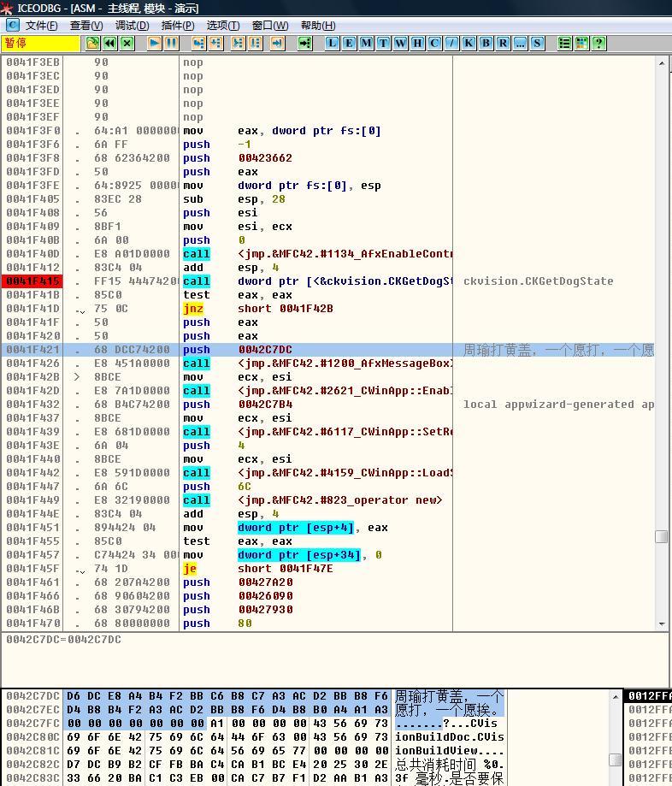
Task: Click push 00423662 instruction
Action: (x=238, y=158)
